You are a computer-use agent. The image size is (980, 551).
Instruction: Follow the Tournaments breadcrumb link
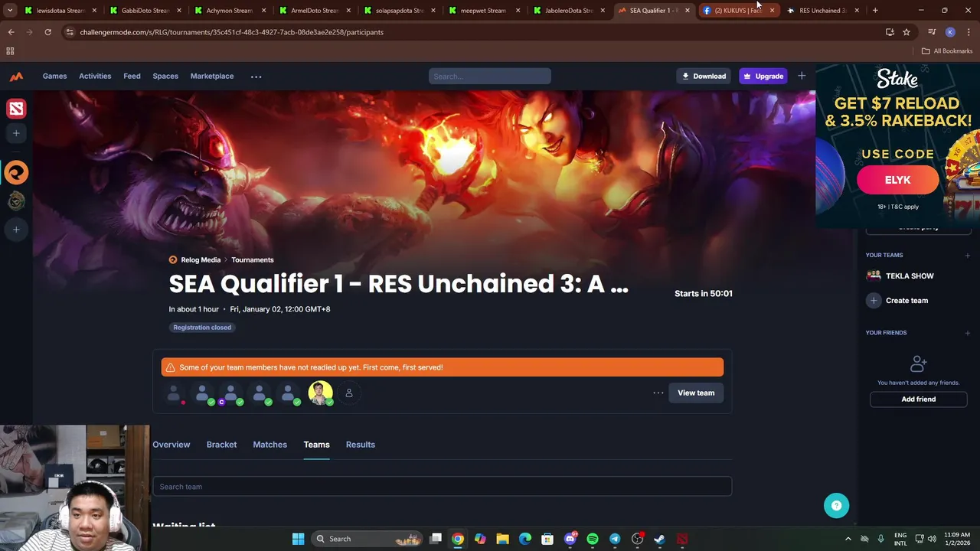(253, 260)
